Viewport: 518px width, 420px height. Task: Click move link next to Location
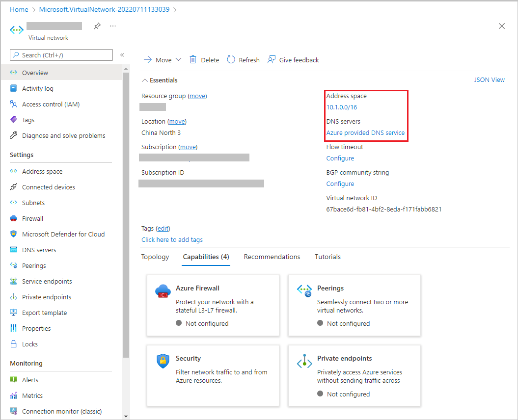click(x=177, y=122)
